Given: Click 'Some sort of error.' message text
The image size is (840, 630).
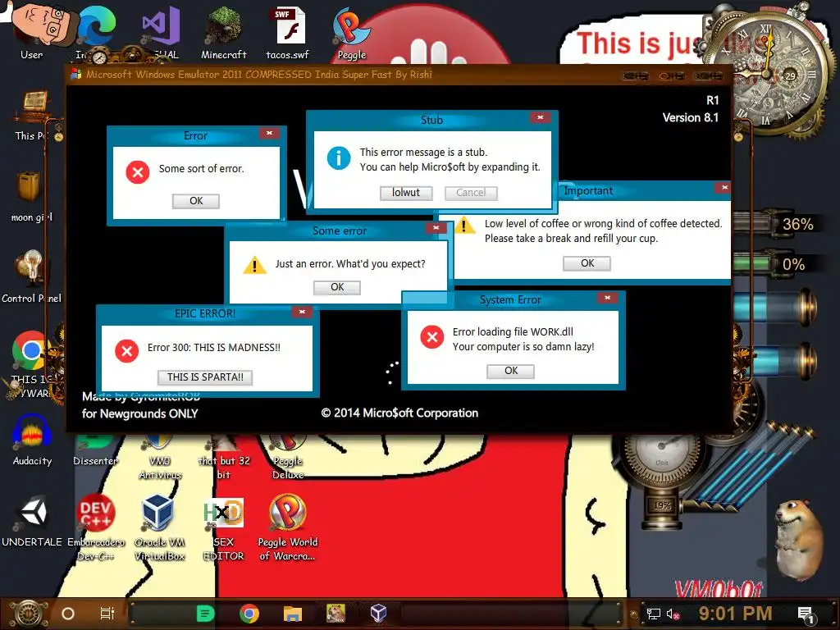Looking at the screenshot, I should (x=202, y=169).
